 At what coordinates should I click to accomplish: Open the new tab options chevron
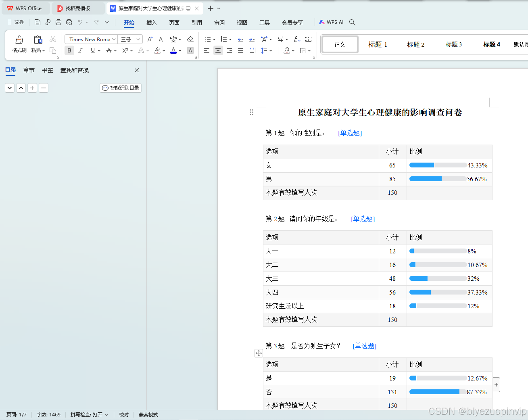click(x=219, y=8)
